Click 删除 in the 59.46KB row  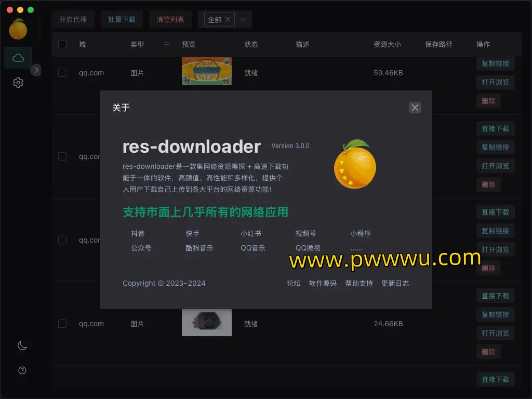(x=488, y=101)
